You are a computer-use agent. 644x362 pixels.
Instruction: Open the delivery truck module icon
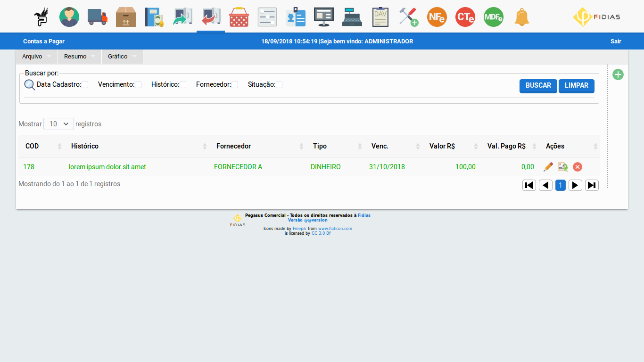pos(98,17)
